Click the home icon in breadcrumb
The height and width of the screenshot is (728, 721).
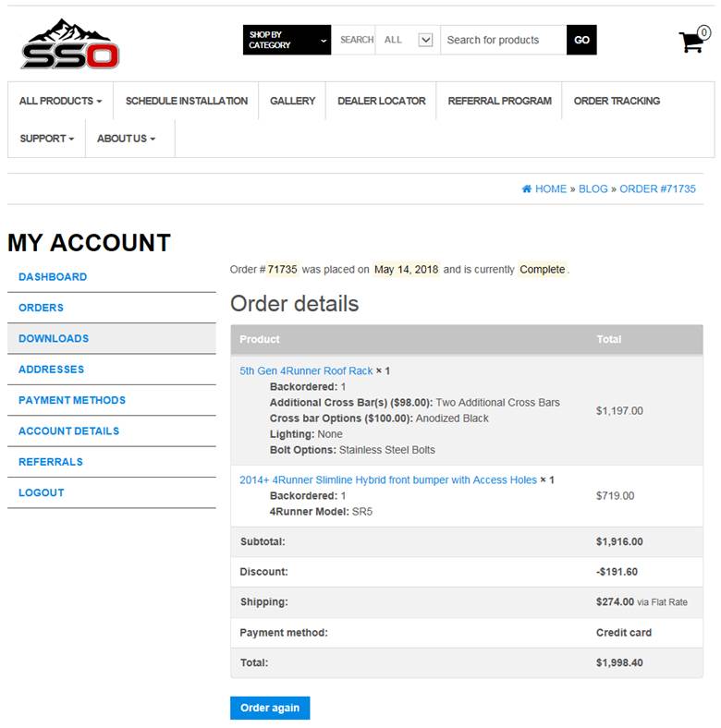pyautogui.click(x=526, y=189)
